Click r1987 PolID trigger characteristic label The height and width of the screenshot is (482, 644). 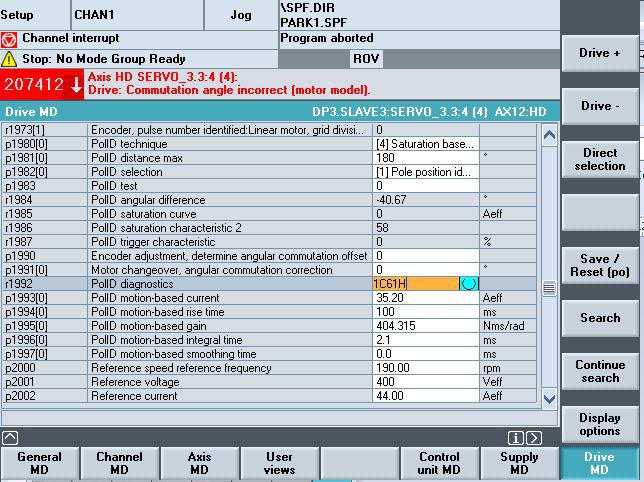153,242
